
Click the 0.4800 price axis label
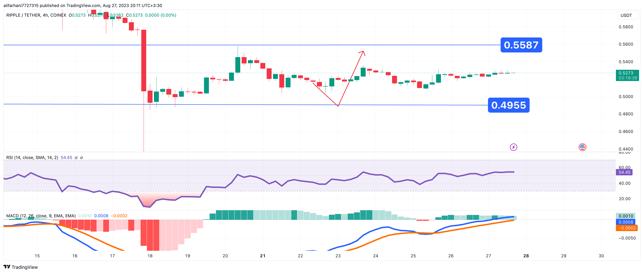626,114
